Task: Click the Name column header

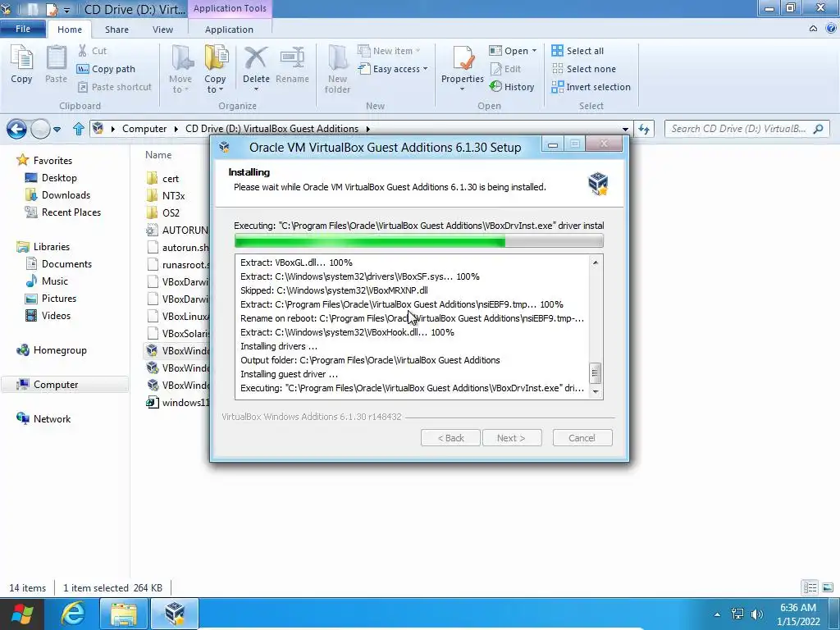Action: (158, 155)
